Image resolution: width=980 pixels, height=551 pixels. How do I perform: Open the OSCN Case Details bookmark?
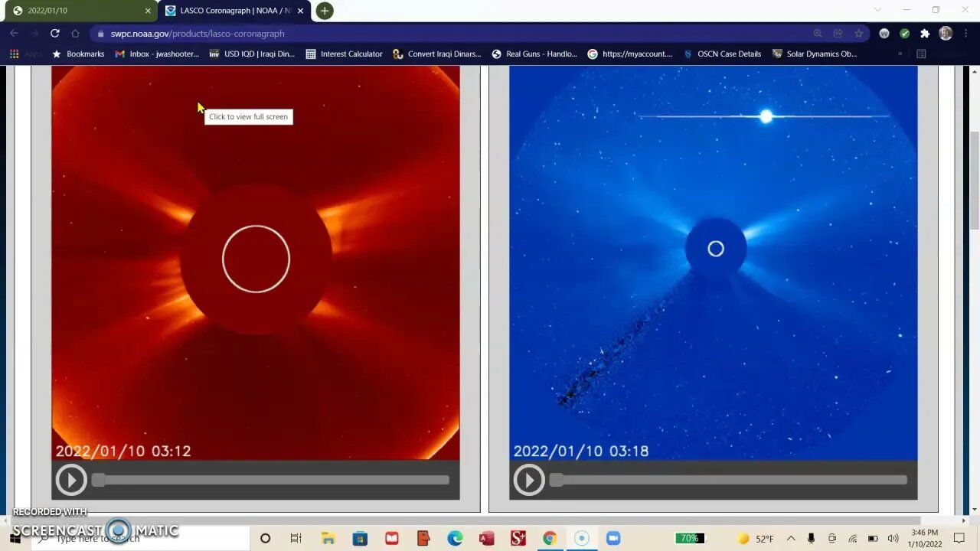pos(722,54)
